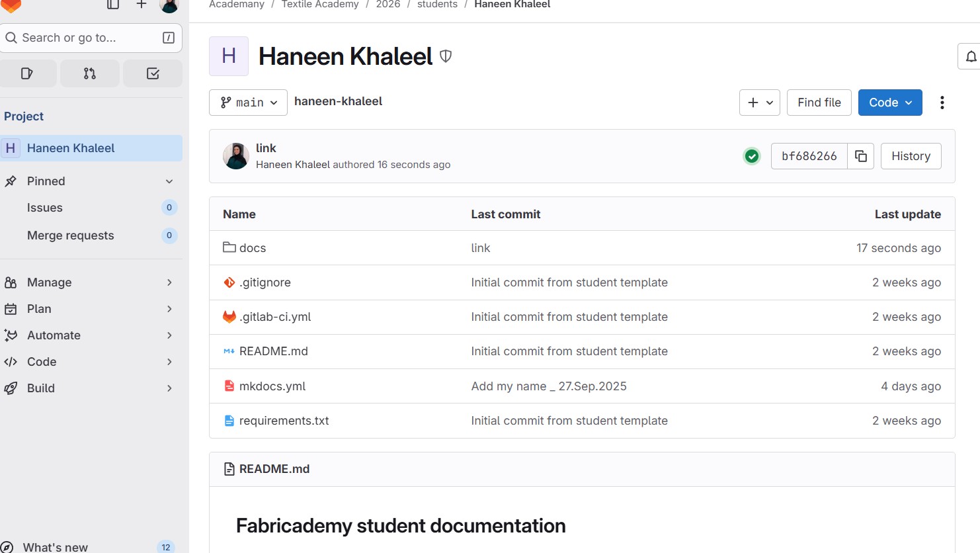Toggle the sidebar collapse icon
Screen dimensions: 980x553
tap(113, 5)
